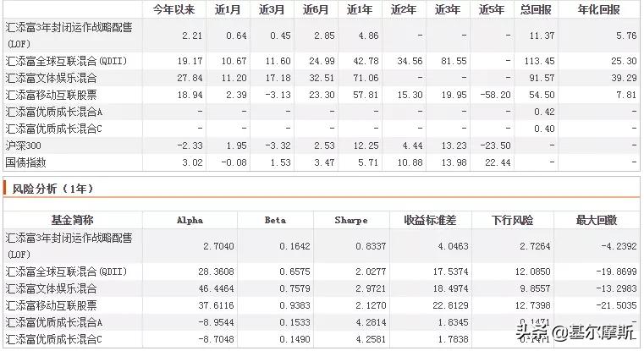
Task: Click the 今年以来 column header
Action: coord(173,9)
